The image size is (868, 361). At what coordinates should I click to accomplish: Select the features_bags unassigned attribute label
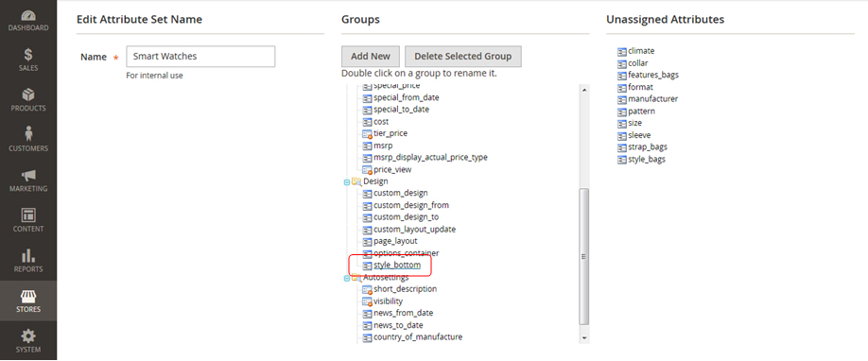point(653,75)
